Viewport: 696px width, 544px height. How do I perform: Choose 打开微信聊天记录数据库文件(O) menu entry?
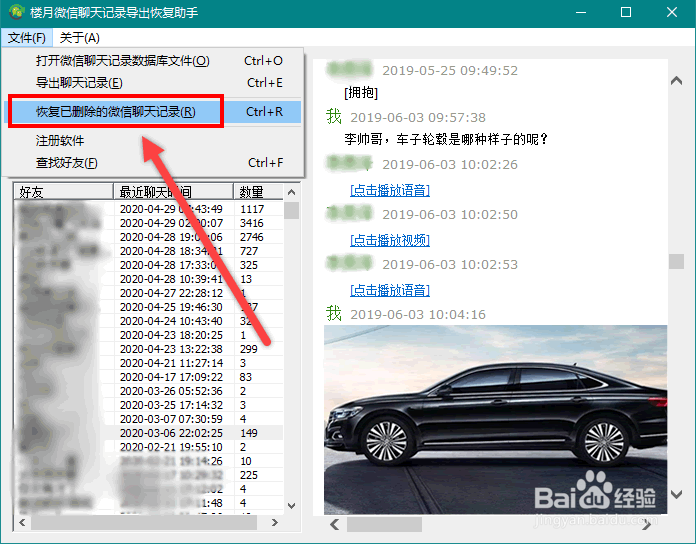153,61
